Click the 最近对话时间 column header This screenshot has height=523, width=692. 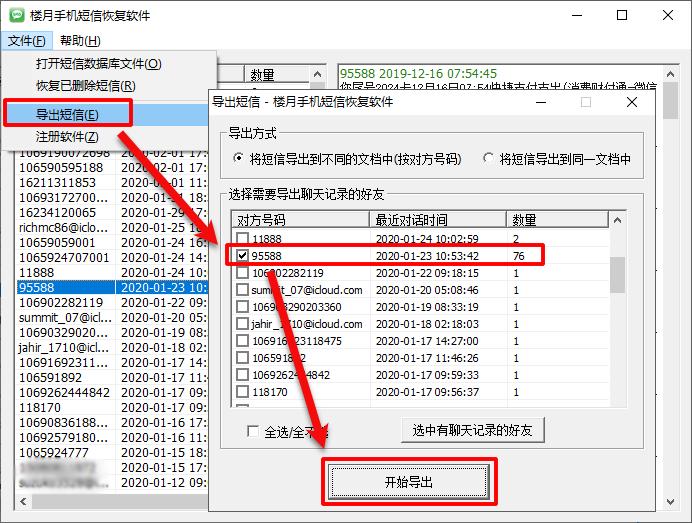[438, 219]
